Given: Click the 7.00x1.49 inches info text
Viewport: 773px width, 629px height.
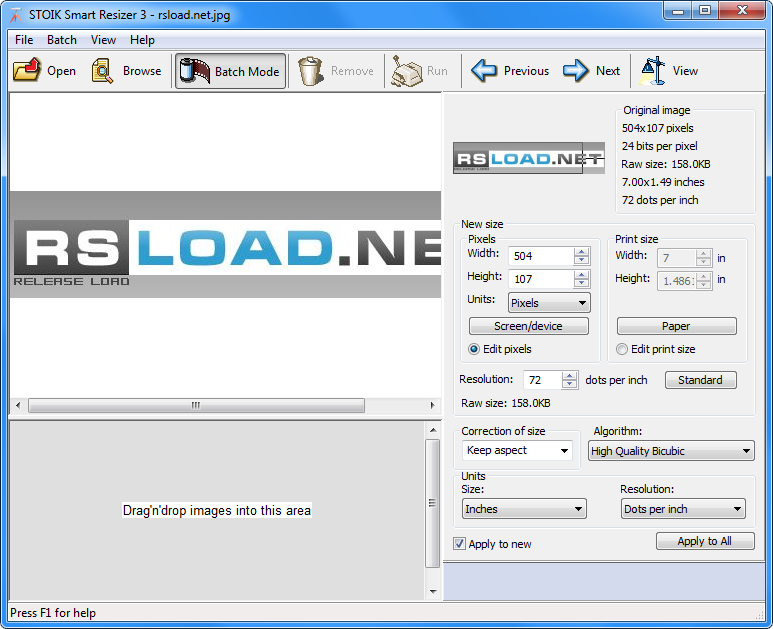Looking at the screenshot, I should pos(663,182).
